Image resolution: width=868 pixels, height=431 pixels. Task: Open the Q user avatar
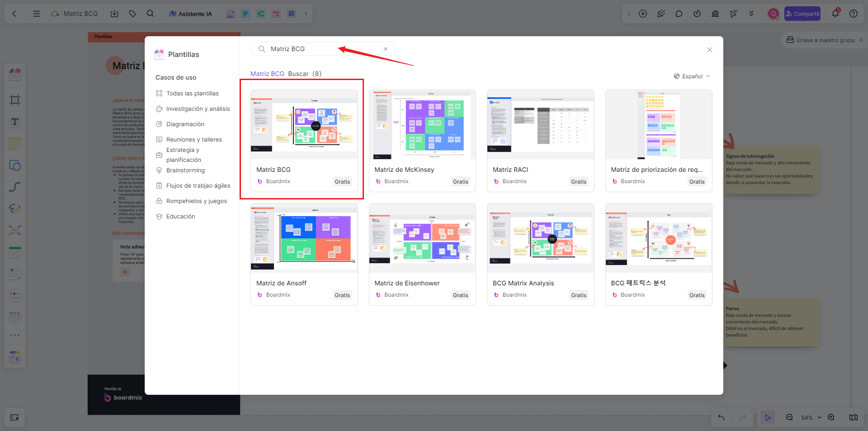coord(774,14)
